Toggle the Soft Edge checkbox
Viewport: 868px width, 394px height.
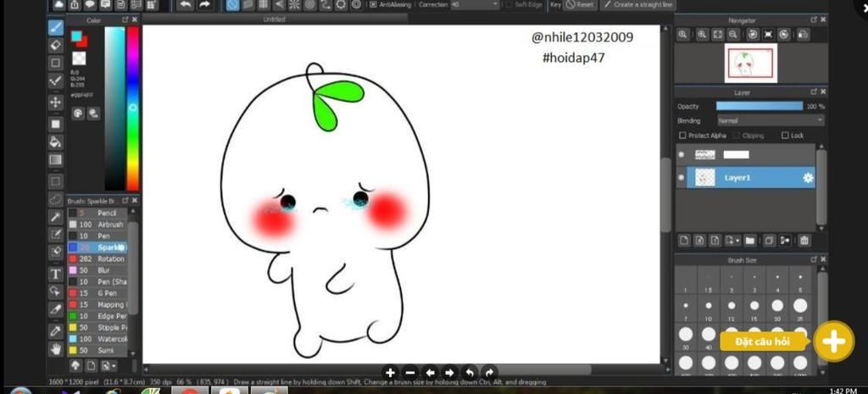[x=509, y=4]
